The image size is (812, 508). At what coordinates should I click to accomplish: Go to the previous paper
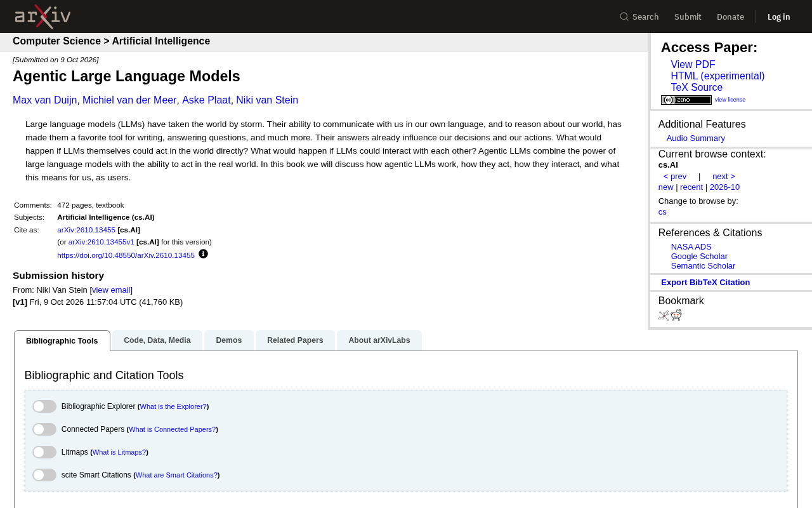[x=675, y=177]
